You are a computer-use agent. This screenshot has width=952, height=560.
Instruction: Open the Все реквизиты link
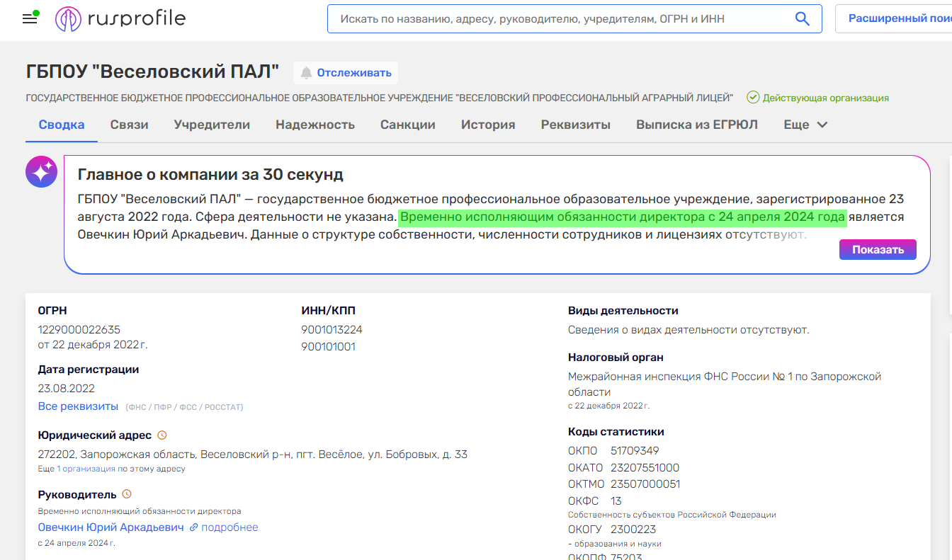click(x=78, y=406)
